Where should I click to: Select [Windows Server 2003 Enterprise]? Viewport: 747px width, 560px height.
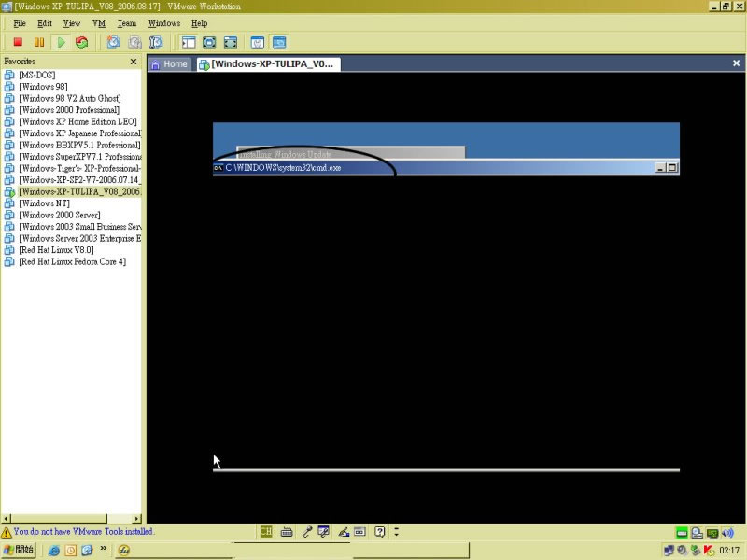coord(79,238)
